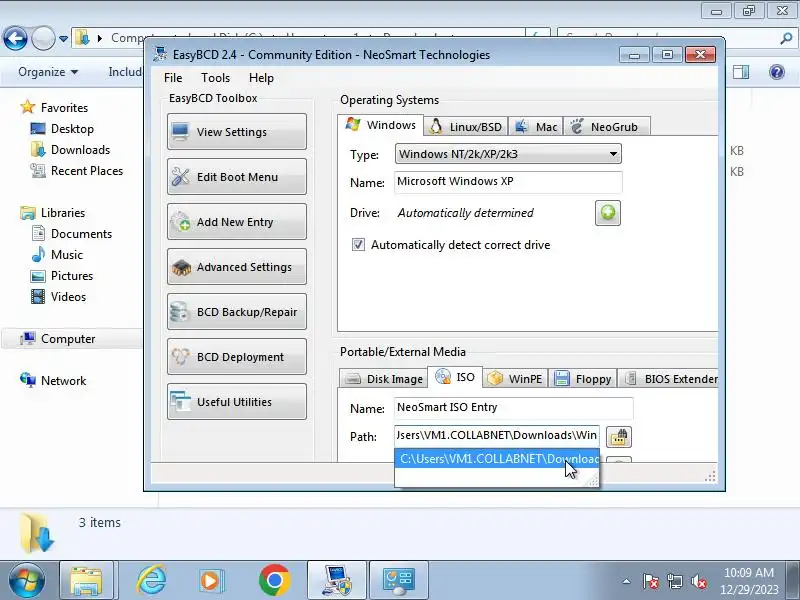Open the Edit Boot Menu section
Image resolution: width=800 pixels, height=600 pixels.
point(237,177)
